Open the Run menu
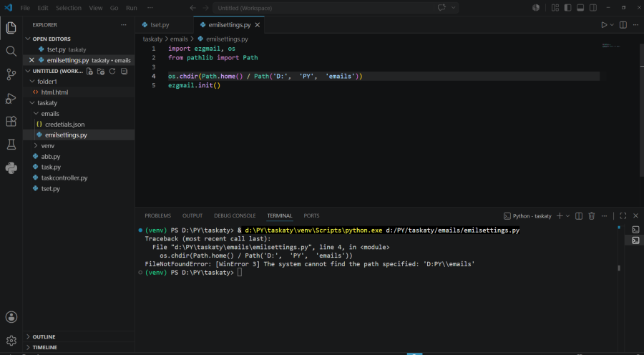 pyautogui.click(x=132, y=8)
